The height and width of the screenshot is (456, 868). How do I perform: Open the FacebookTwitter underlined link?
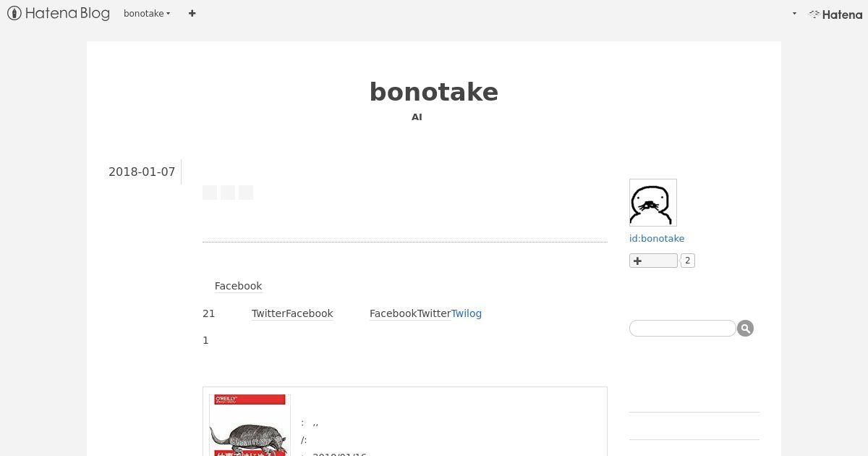coord(410,313)
